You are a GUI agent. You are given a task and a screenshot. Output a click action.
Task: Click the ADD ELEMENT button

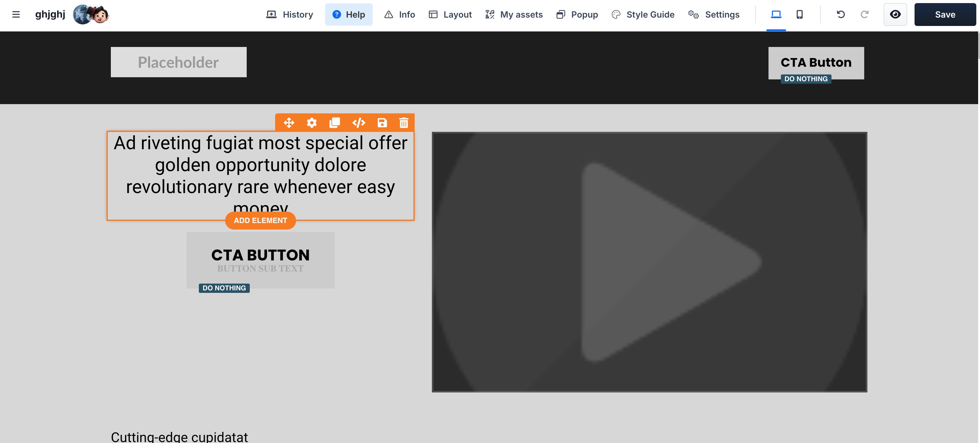261,220
